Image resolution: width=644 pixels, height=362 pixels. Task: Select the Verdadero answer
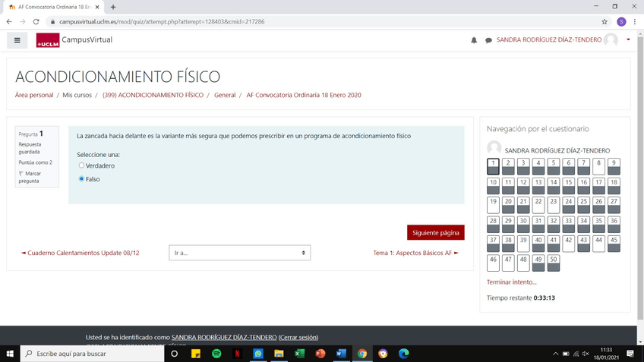point(81,165)
